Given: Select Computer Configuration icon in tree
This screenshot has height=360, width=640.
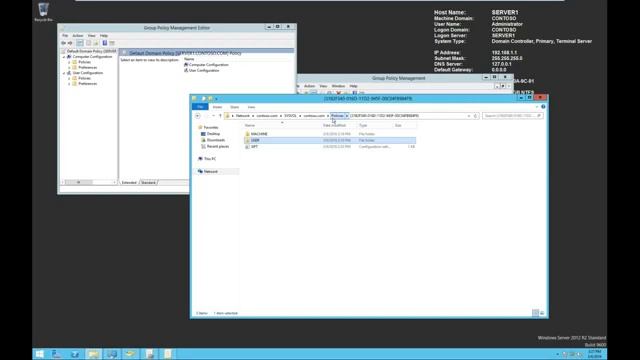Looking at the screenshot, I should coord(69,57).
